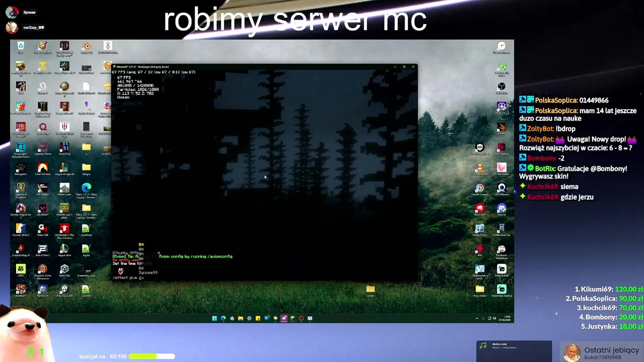Launch the Imperator Rome desktop shortcut

[x=43, y=149]
